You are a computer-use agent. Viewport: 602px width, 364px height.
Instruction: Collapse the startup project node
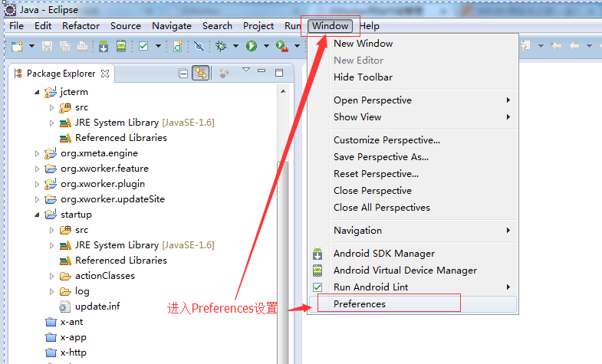point(37,215)
